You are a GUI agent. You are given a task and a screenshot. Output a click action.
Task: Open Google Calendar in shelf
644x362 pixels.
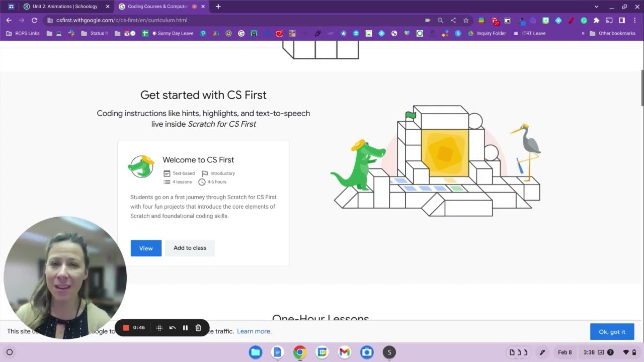coord(322,352)
